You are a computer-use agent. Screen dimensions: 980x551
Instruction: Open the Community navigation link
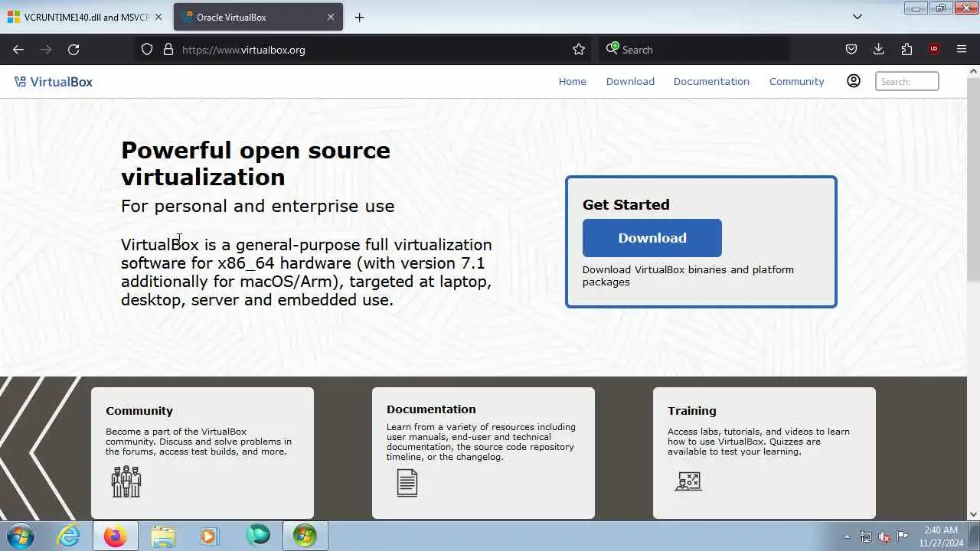(796, 81)
